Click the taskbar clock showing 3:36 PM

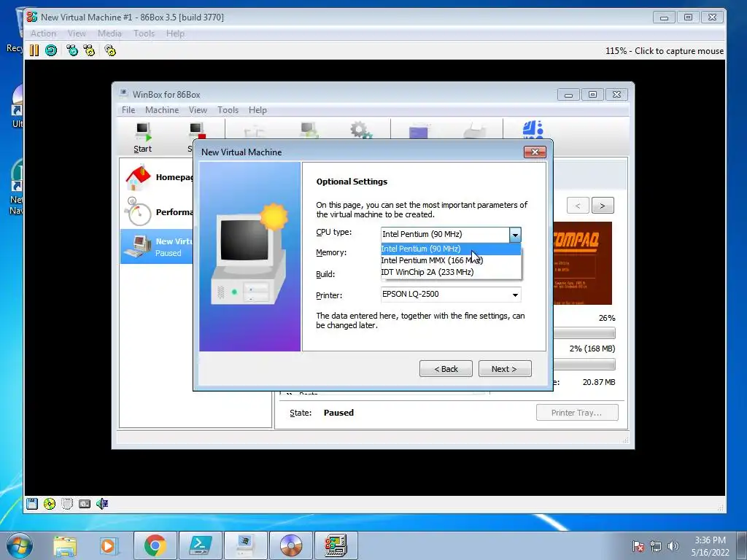pyautogui.click(x=710, y=545)
